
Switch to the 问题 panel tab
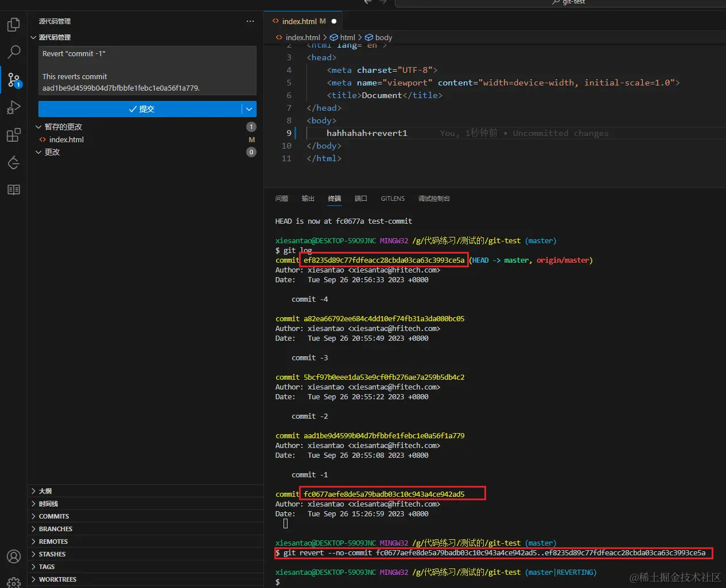coord(281,198)
